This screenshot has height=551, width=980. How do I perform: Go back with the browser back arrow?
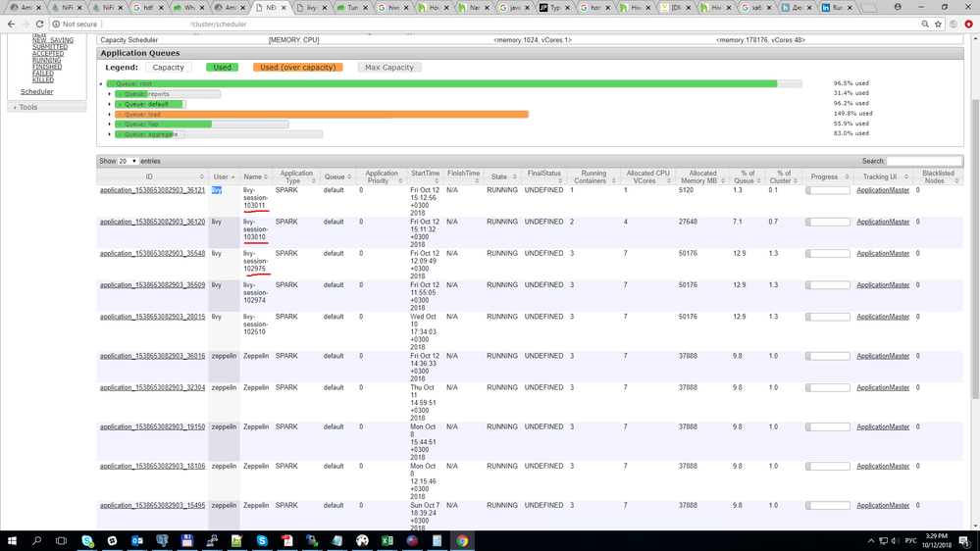tap(11, 24)
